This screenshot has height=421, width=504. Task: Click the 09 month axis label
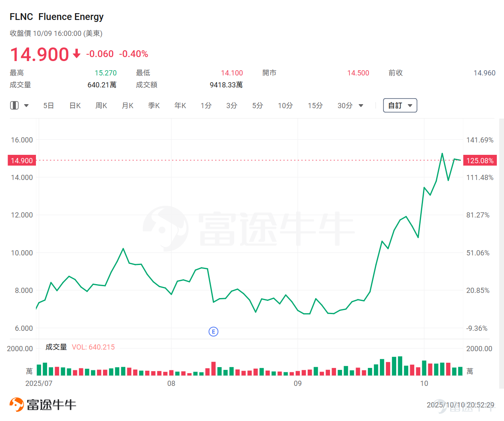point(298,383)
